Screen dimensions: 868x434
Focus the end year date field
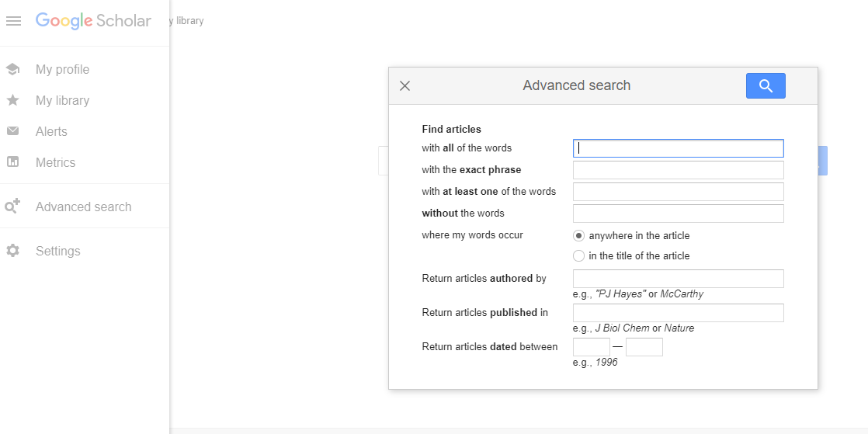click(x=644, y=347)
